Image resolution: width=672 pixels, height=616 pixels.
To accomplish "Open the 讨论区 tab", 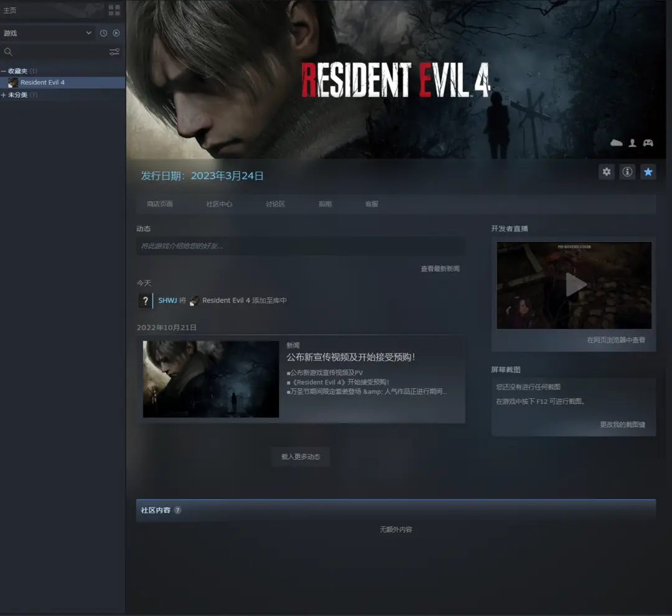I will (x=275, y=204).
